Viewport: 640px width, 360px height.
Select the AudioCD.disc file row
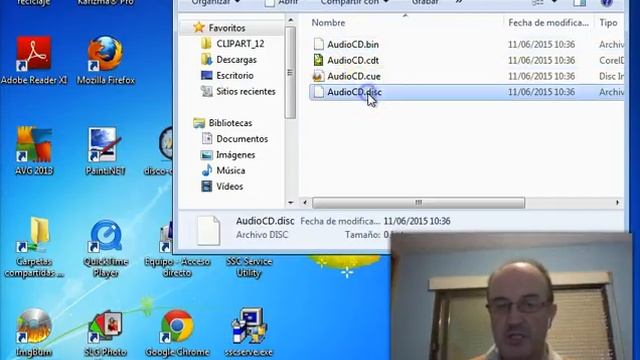(466, 92)
